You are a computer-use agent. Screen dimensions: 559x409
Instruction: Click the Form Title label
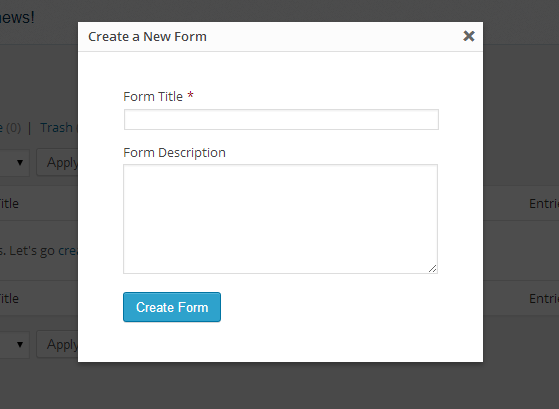click(x=153, y=97)
